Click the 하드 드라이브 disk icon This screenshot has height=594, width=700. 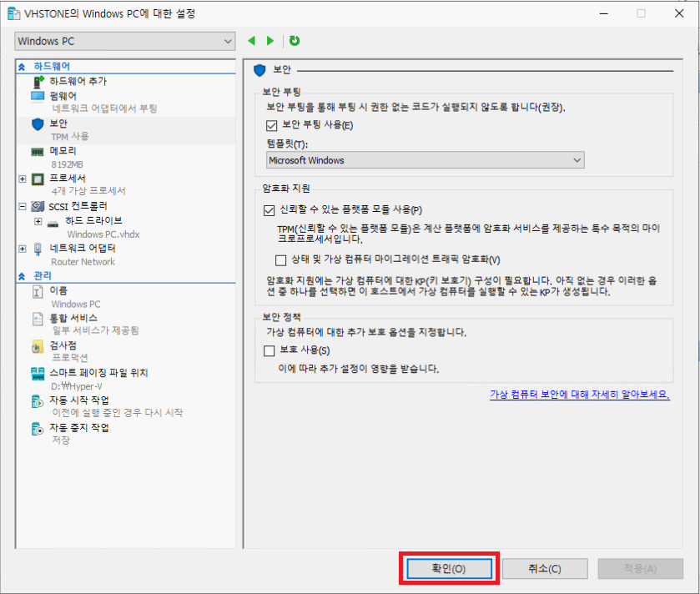(53, 224)
